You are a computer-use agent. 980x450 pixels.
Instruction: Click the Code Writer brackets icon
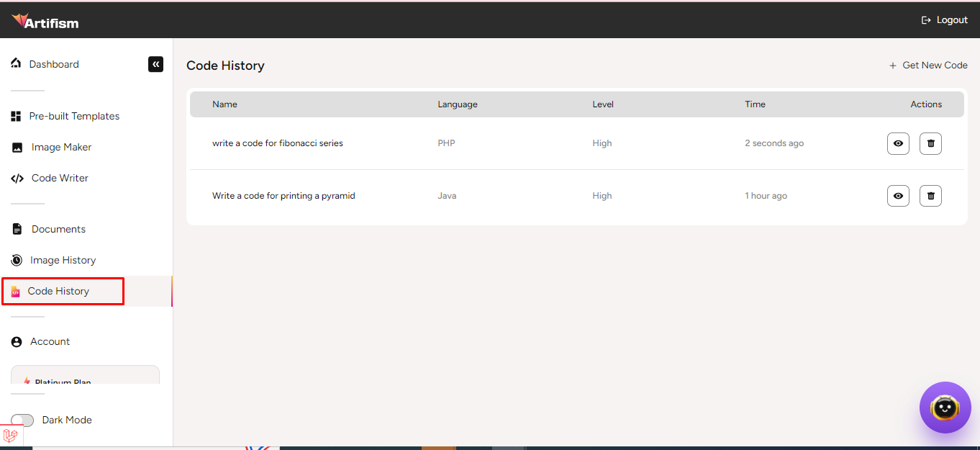17,179
